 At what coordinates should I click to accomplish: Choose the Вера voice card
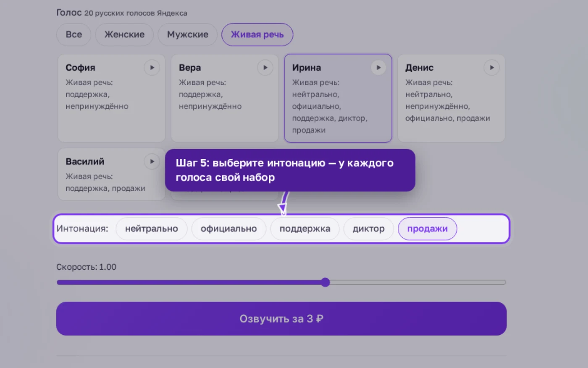click(225, 98)
